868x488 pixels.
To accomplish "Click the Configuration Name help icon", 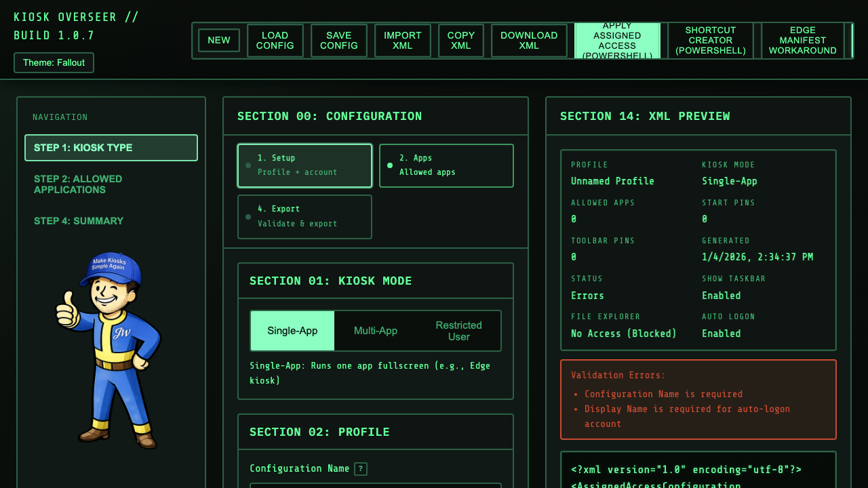I will coord(361,469).
